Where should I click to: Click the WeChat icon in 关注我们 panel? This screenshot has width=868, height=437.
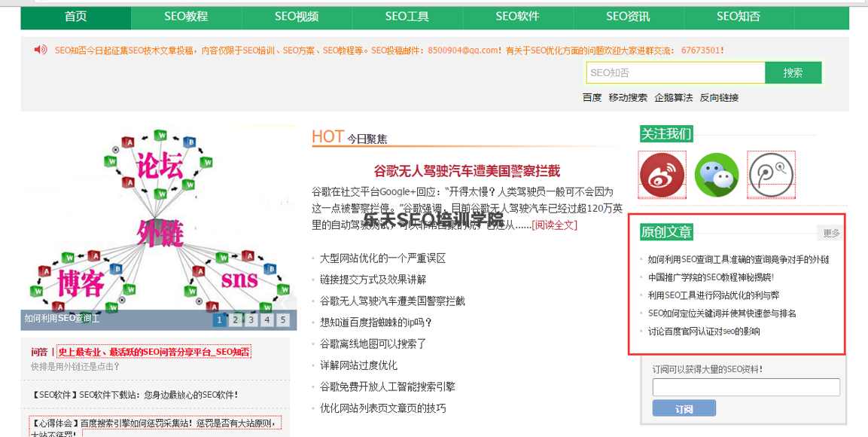(716, 174)
